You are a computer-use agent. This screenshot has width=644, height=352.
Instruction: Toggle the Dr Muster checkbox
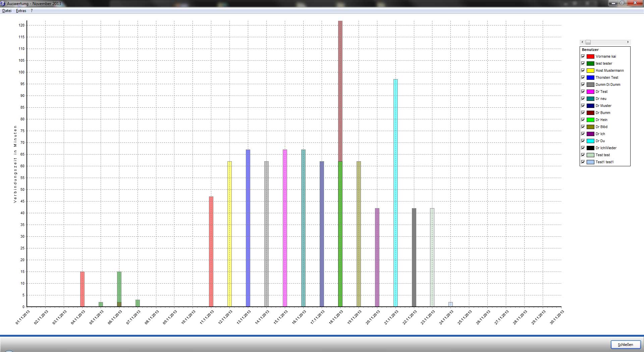583,106
